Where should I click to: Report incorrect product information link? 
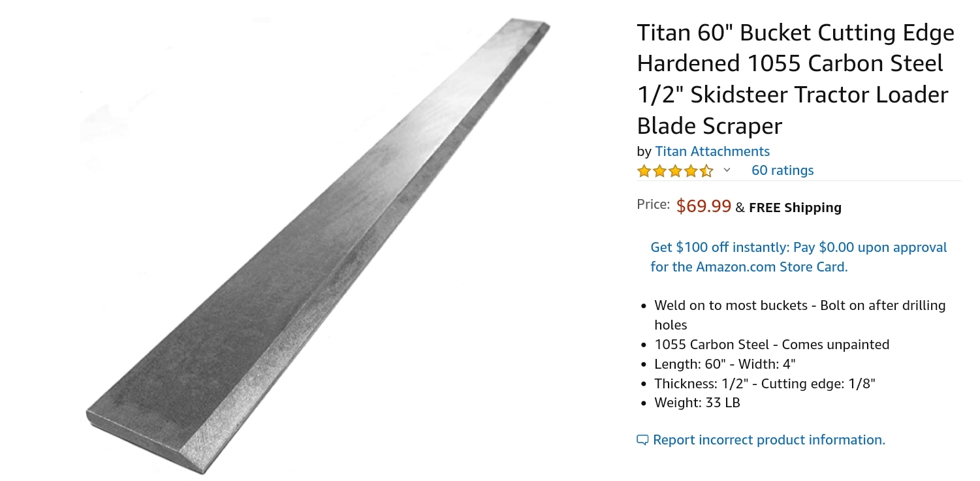click(x=769, y=440)
